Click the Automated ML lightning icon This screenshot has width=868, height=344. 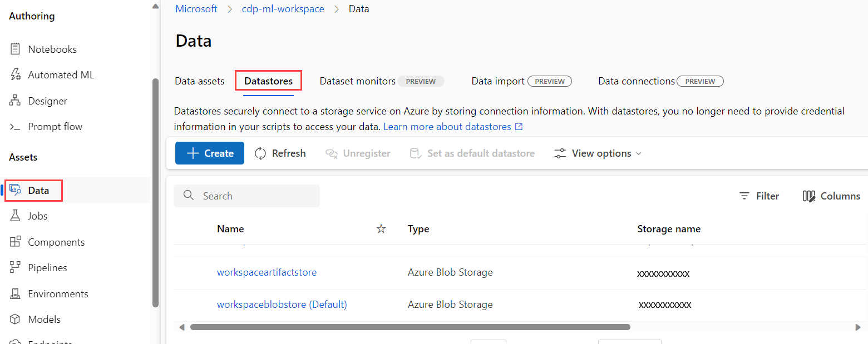click(x=16, y=75)
